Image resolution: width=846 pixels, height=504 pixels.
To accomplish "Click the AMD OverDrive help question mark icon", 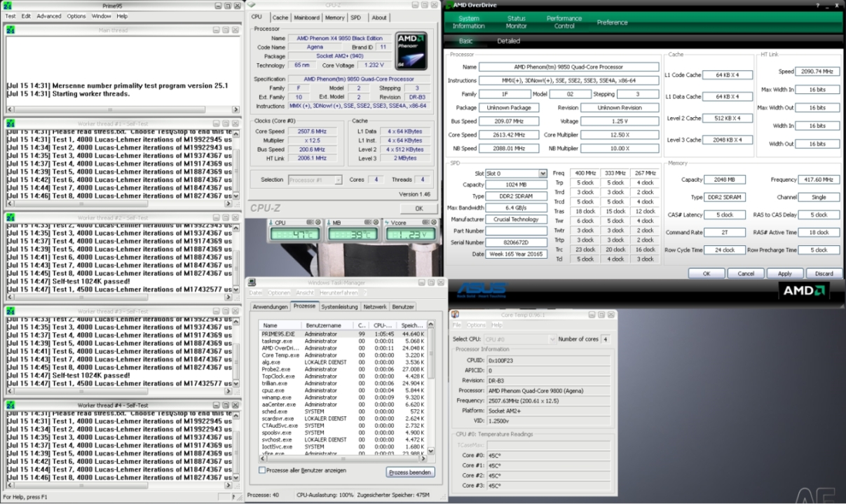I will click(817, 6).
